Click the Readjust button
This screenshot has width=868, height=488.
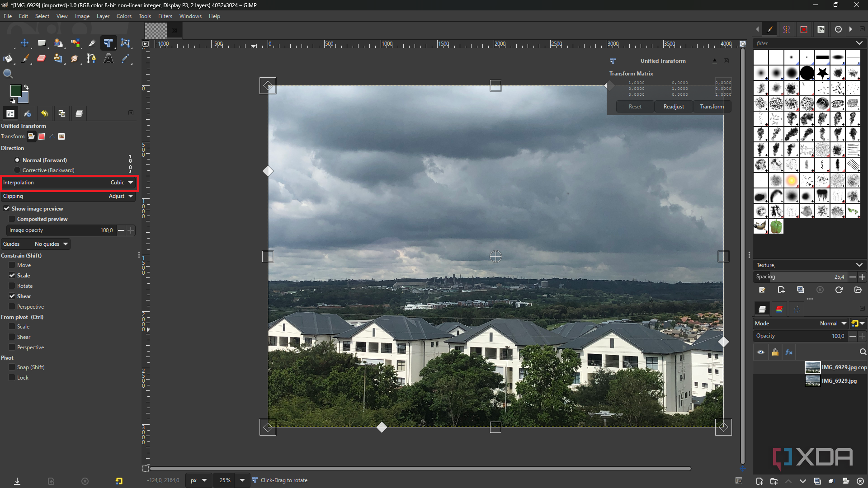tap(674, 107)
